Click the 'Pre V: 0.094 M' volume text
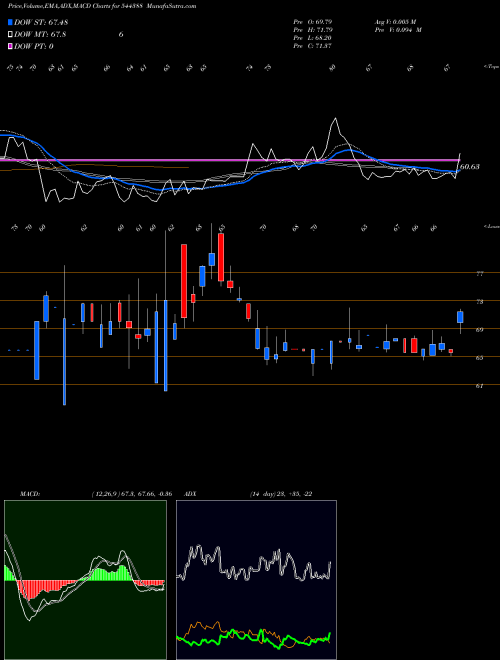 pos(398,30)
